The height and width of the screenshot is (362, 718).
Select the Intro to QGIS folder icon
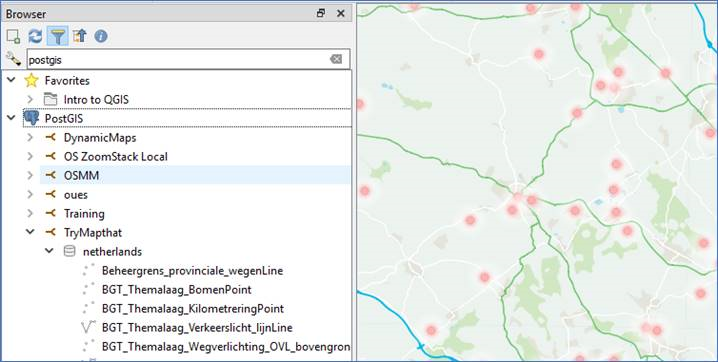click(50, 99)
